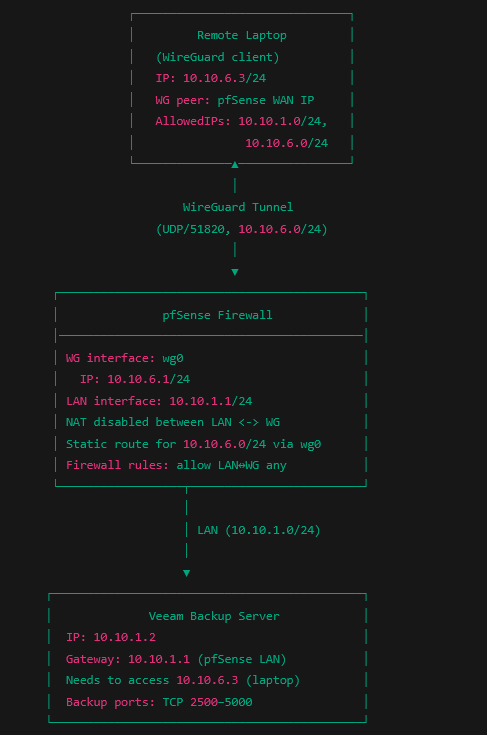487x735 pixels.
Task: Click the '10.10.6.0/24' line under AllowedIPs
Action: coord(286,143)
